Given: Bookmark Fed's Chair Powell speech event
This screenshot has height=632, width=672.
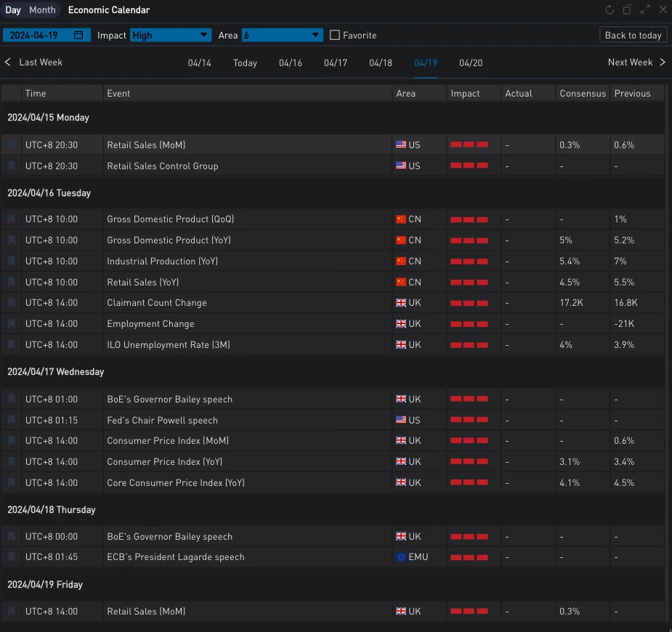Looking at the screenshot, I should coord(12,421).
